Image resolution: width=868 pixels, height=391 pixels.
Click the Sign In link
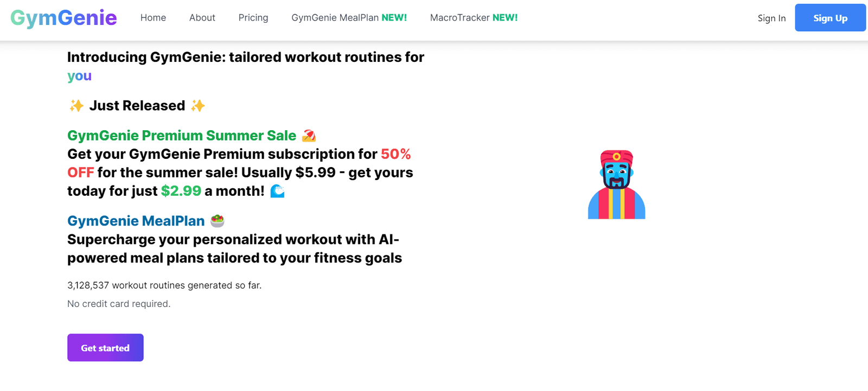[771, 18]
